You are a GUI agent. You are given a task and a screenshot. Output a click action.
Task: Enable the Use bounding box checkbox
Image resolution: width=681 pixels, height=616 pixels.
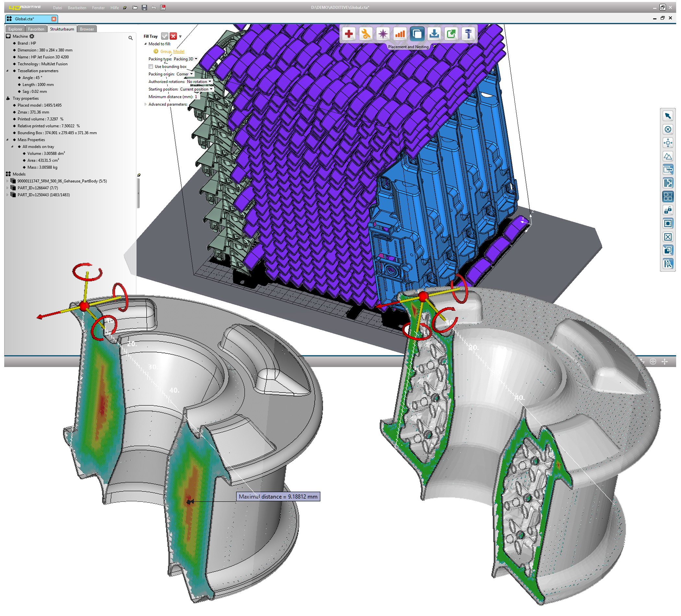click(151, 66)
